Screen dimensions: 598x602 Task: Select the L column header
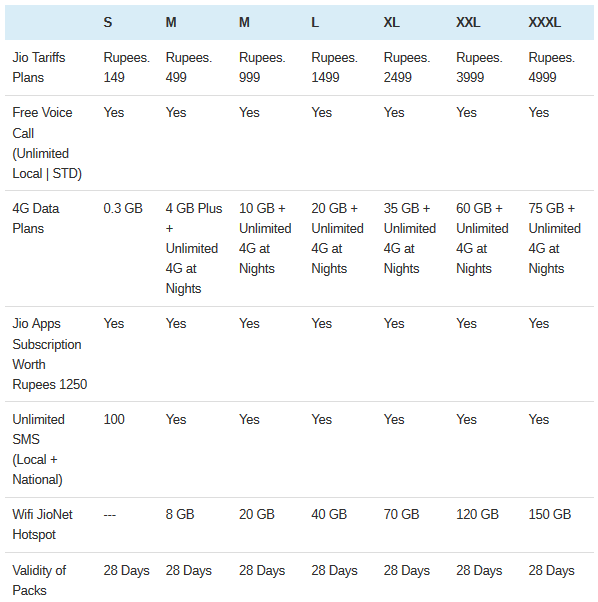315,22
